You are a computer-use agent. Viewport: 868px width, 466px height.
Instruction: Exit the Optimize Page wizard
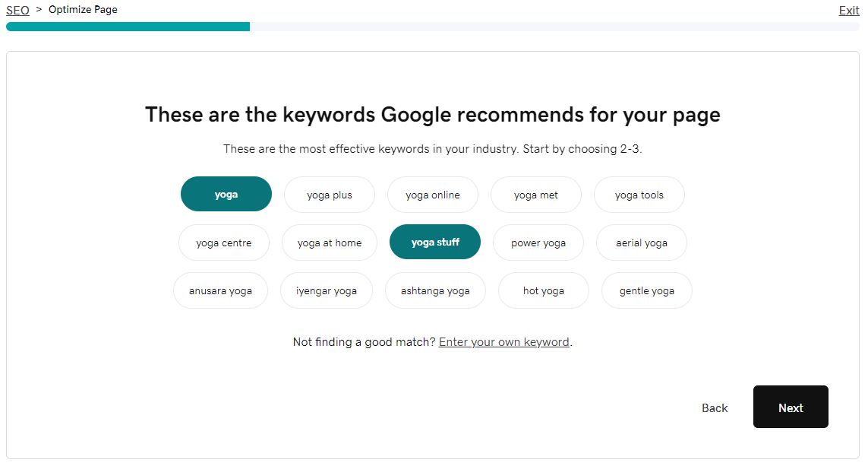848,10
